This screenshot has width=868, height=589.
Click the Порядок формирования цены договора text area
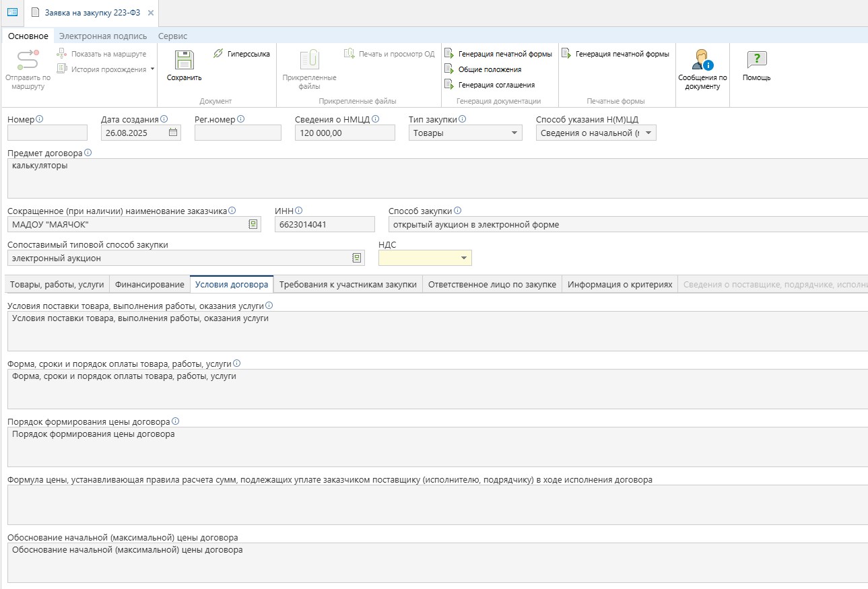(x=438, y=447)
